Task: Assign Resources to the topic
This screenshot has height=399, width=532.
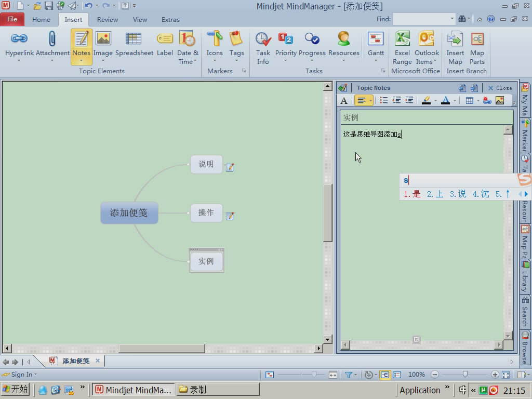Action: click(x=344, y=47)
